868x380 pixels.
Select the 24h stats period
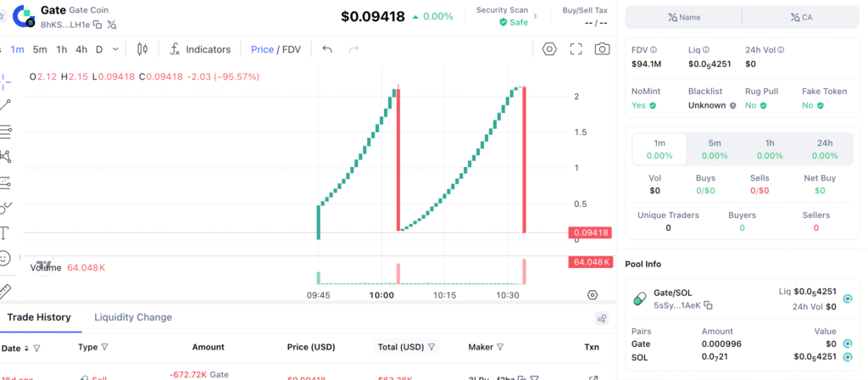tap(825, 149)
